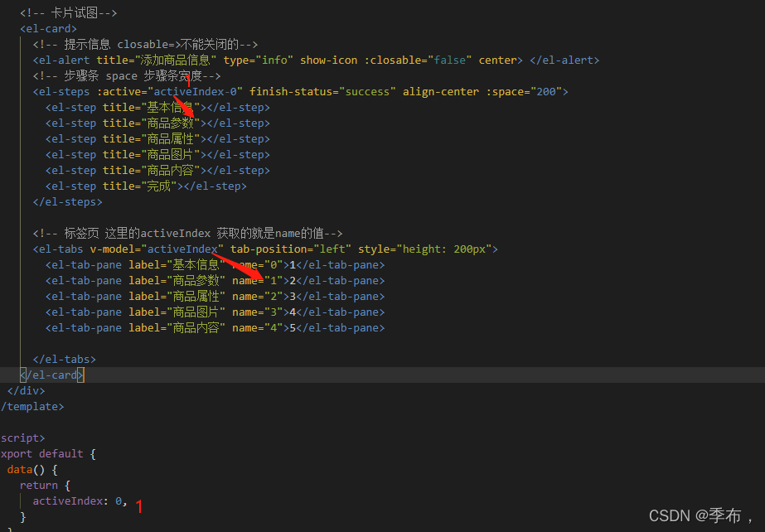Screen dimensions: 765x532
Task: Click el-step line titled "完成"
Action: point(146,186)
